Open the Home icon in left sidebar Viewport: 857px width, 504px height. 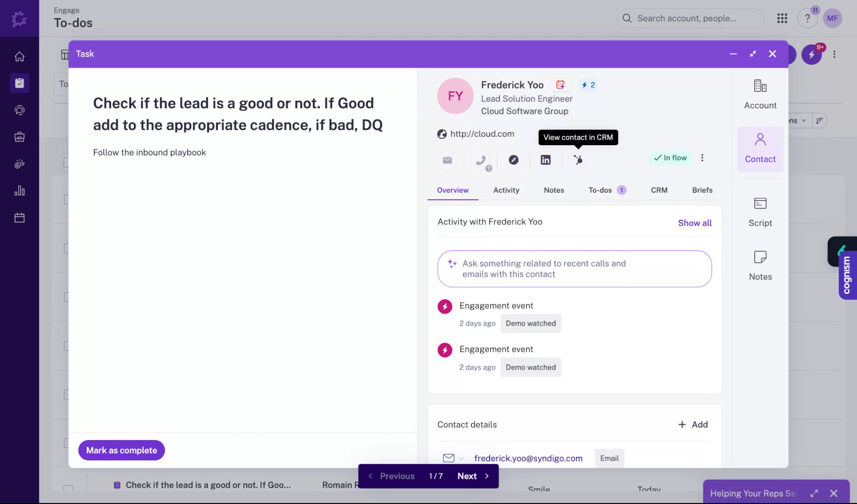pyautogui.click(x=19, y=56)
